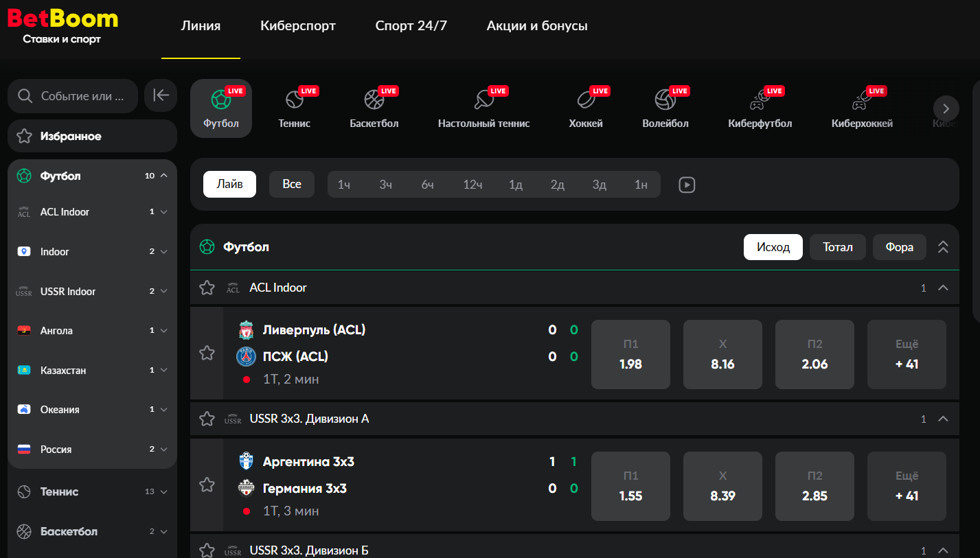
Task: Select the Volleyball live sport icon
Action: [x=665, y=108]
